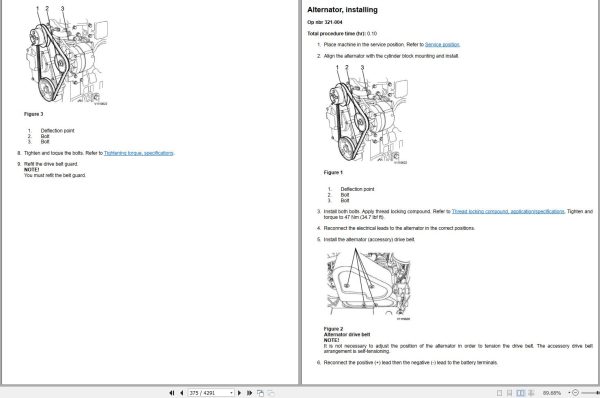The image size is (600, 398).
Task: Click the zoom value 89.88%
Action: [552, 393]
